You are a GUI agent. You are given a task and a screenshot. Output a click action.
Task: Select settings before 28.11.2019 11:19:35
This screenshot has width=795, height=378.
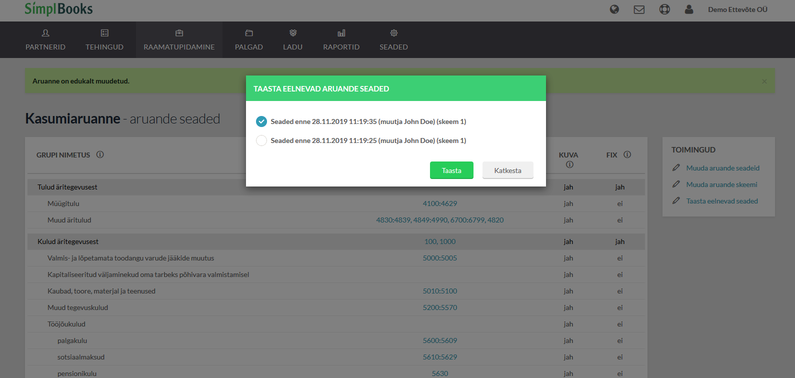click(x=261, y=122)
